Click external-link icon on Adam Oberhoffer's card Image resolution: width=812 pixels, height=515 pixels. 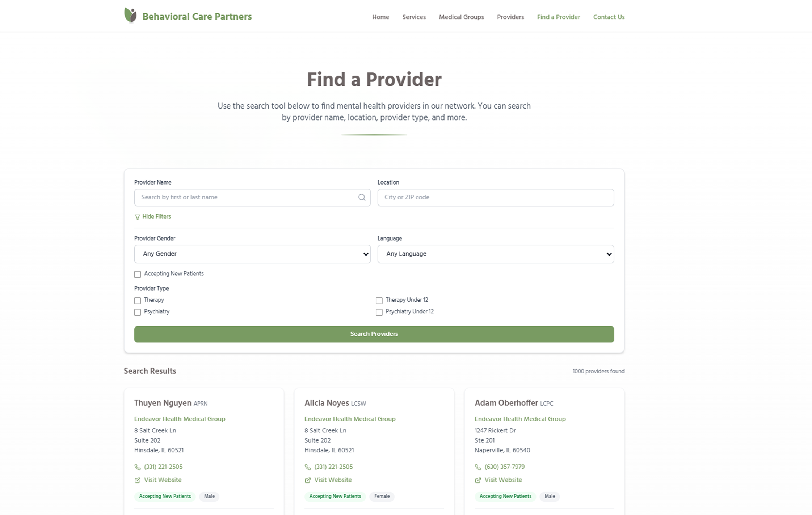click(478, 480)
